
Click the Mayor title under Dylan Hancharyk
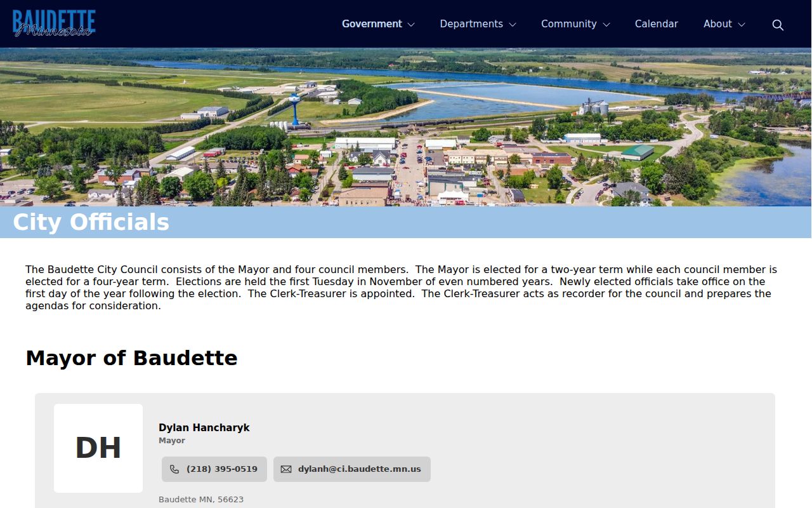pos(172,441)
